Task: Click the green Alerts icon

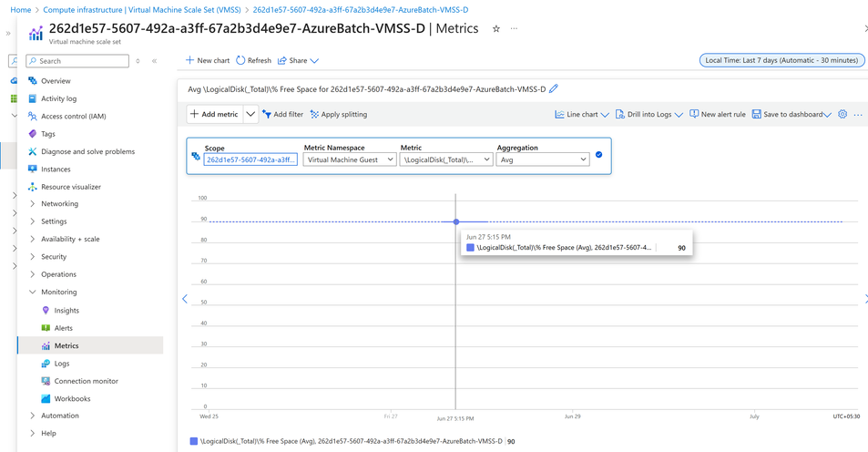Action: [46, 328]
